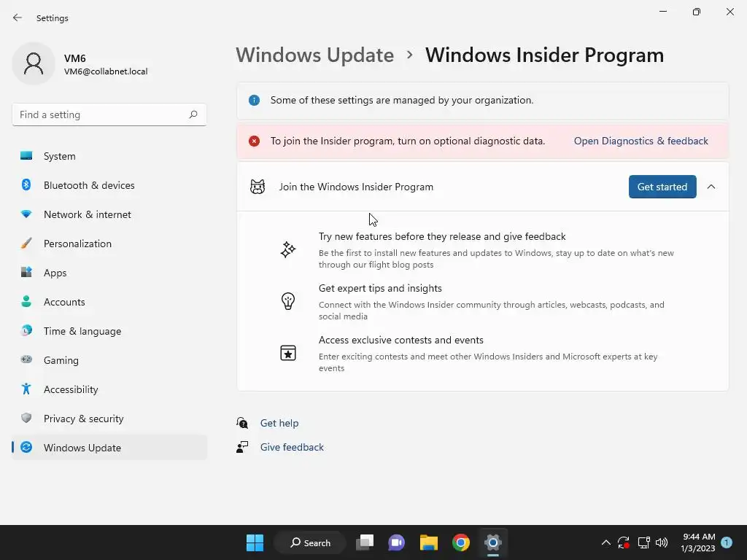Open the Get help link
This screenshot has width=747, height=560.
coord(279,423)
